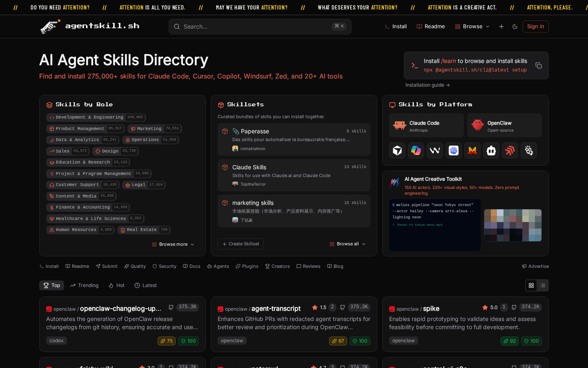Open the Creators link in the subnav
This screenshot has height=368, width=588.
277,266
